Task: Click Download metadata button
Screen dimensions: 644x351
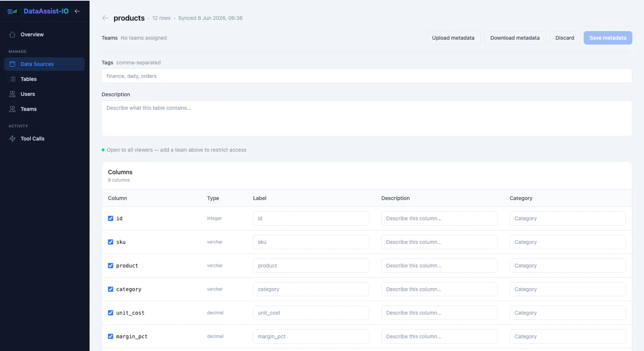Action: coord(515,38)
